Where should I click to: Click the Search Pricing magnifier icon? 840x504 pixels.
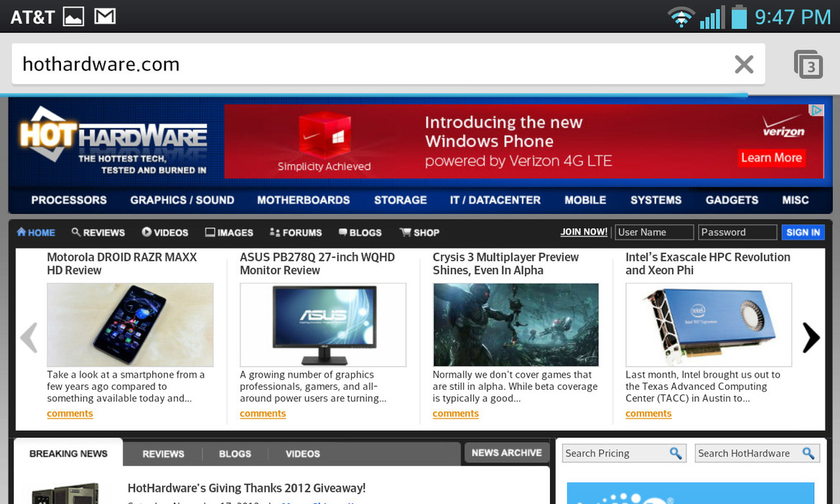[676, 453]
